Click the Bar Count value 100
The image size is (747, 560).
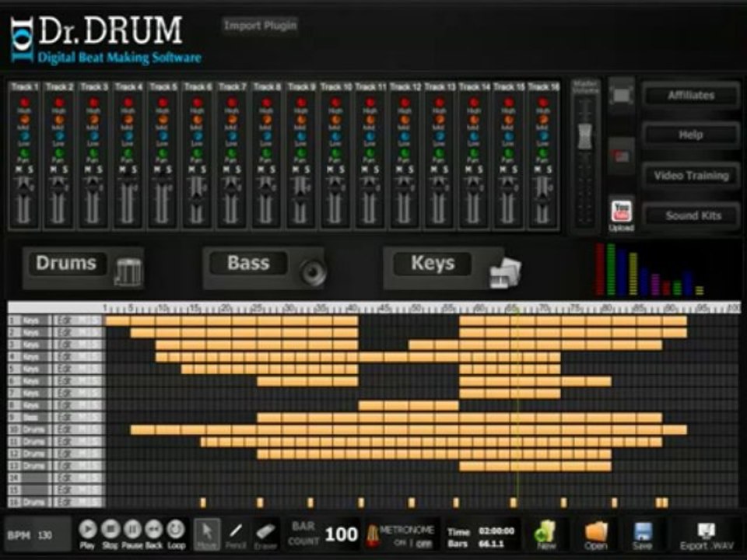341,534
